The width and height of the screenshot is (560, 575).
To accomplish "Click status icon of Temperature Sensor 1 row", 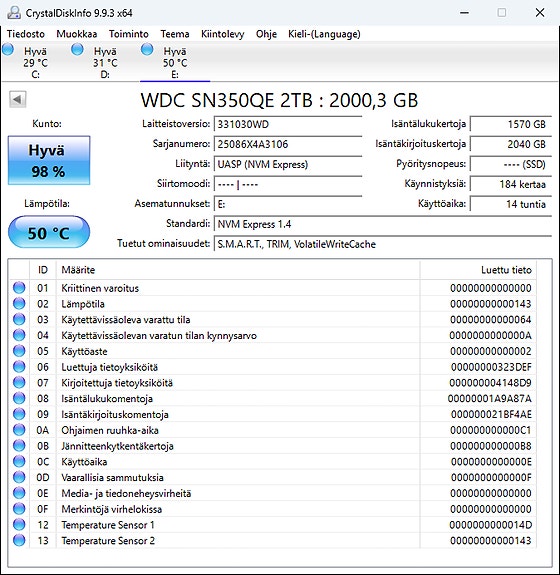I will 19,524.
